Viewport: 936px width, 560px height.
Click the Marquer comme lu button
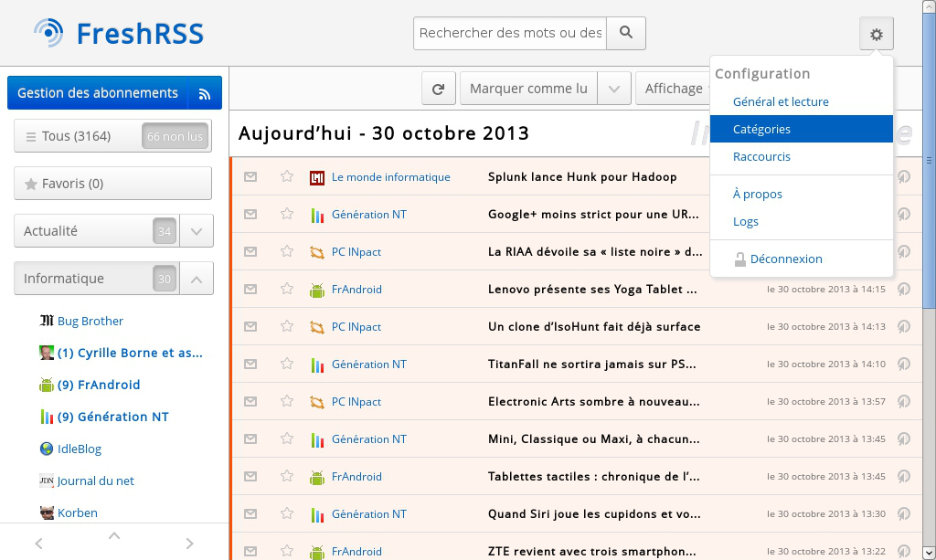(528, 89)
